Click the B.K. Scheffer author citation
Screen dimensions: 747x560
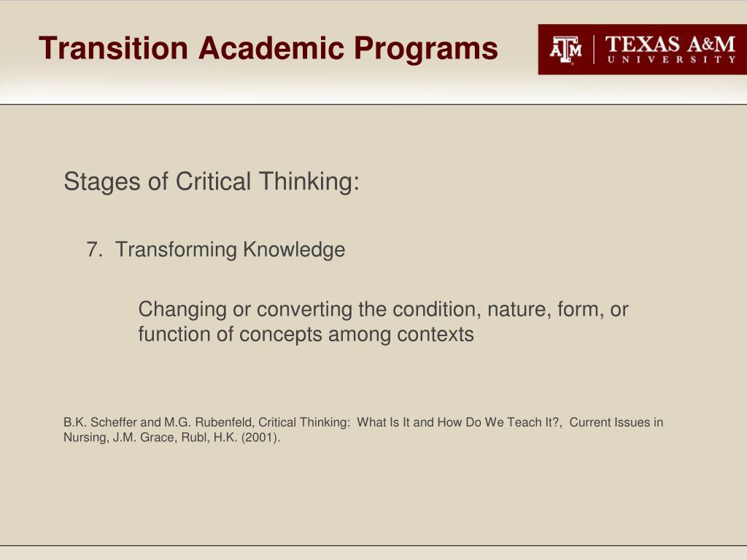pyautogui.click(x=100, y=422)
